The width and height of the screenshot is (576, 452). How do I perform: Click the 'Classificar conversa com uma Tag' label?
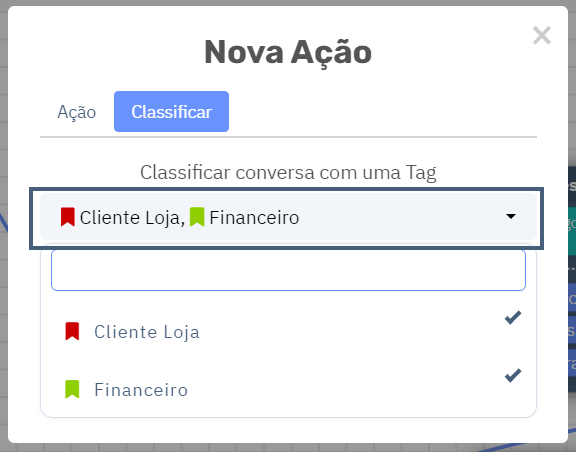click(x=288, y=172)
